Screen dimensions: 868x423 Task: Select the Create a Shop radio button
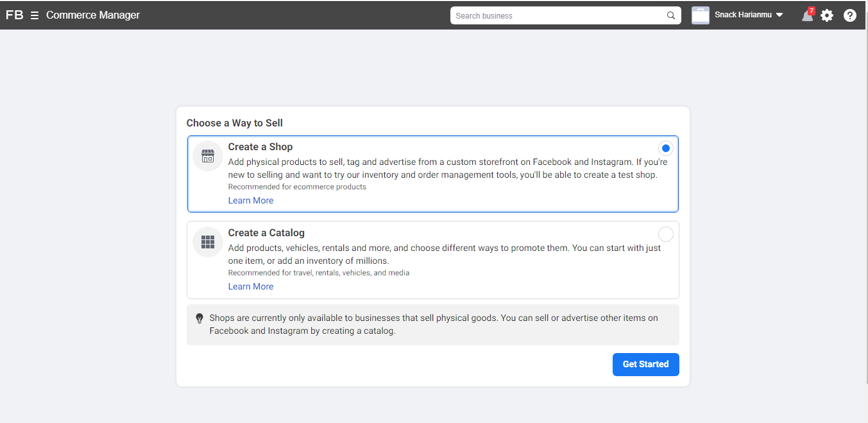click(666, 148)
